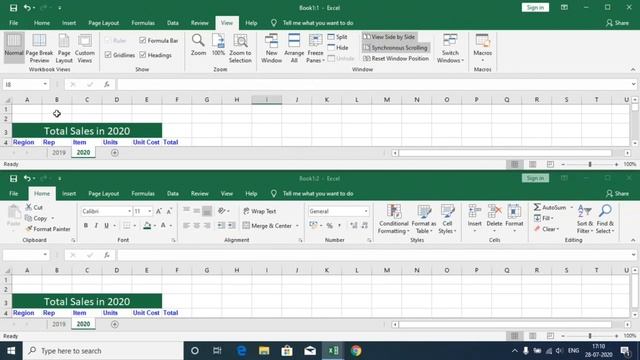Click zoom slider in bottom window status bar
640x360 pixels.
pyautogui.click(x=590, y=336)
